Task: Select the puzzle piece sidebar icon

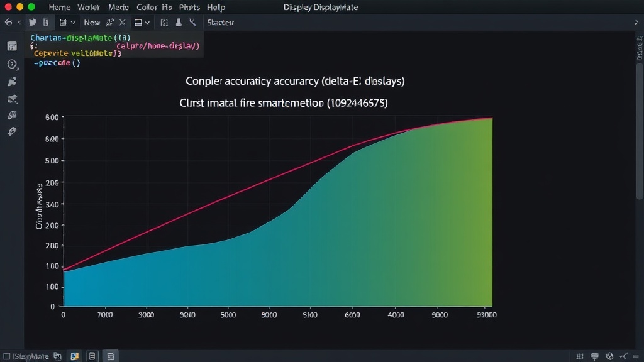Action: coord(13,82)
